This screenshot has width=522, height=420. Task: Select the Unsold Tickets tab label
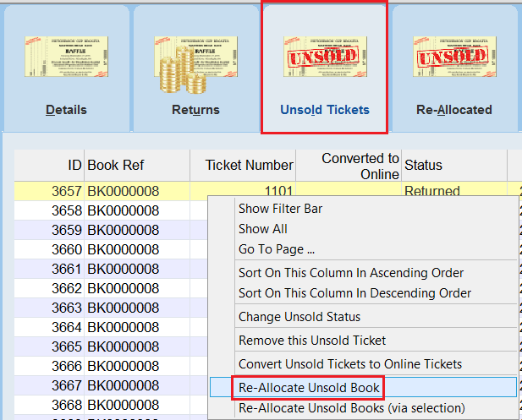pyautogui.click(x=325, y=110)
